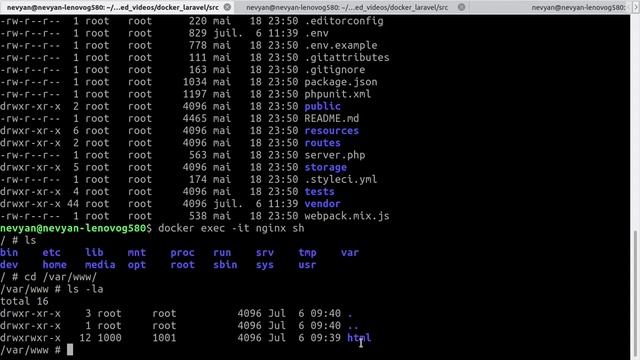Click the 1000 owner ID value
Screen dimensions: 640x360
[109, 338]
